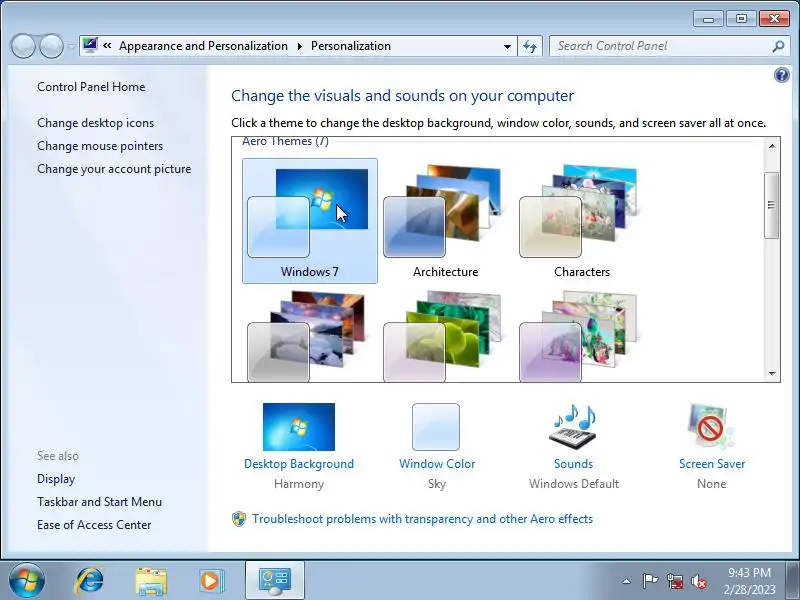This screenshot has width=800, height=600.
Task: Click the Show desktop button
Action: click(793, 581)
